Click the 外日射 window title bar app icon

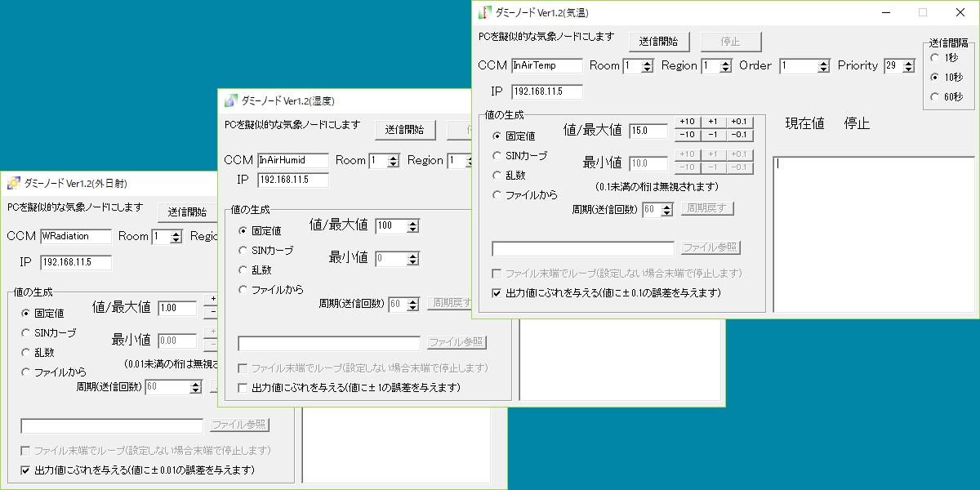click(14, 182)
